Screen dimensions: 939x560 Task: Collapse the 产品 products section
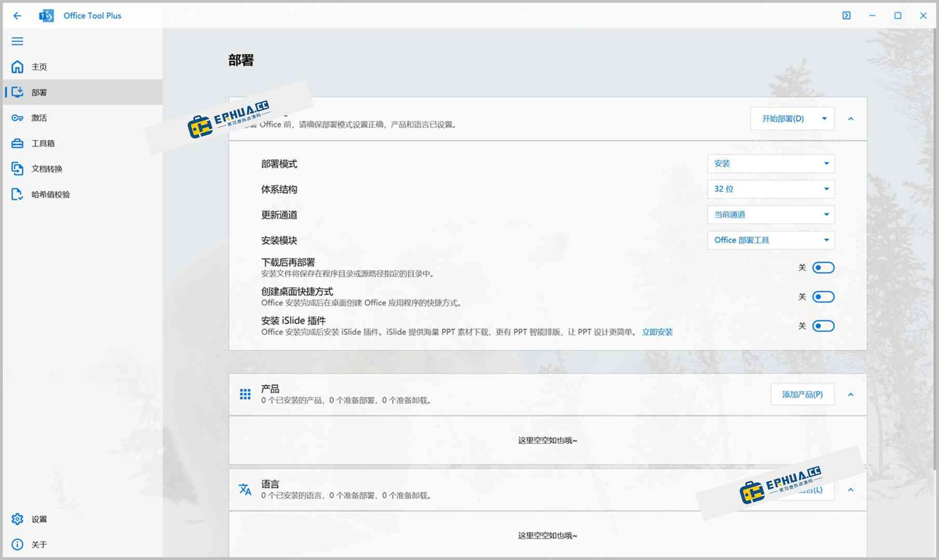[x=851, y=394]
